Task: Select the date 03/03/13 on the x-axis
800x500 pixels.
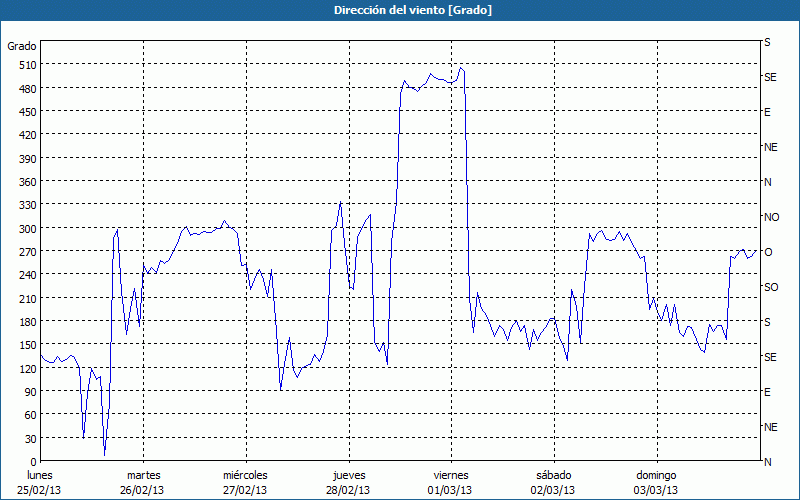Action: tap(656, 490)
